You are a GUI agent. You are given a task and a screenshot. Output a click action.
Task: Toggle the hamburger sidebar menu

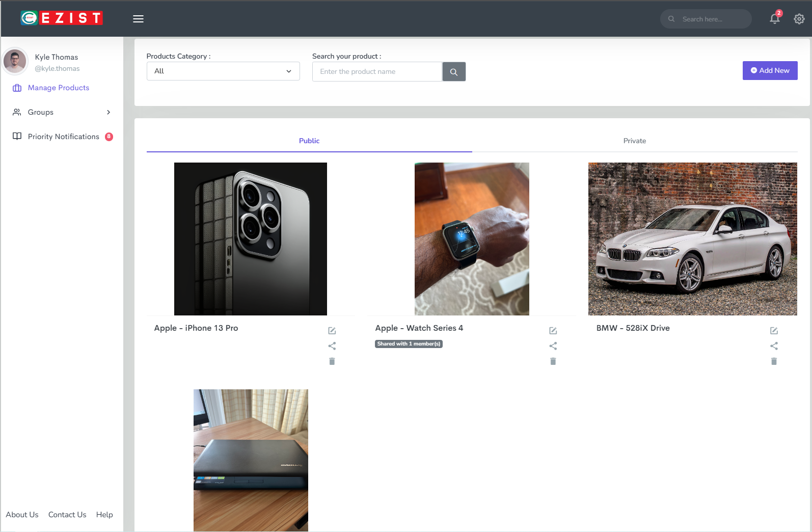pyautogui.click(x=138, y=19)
